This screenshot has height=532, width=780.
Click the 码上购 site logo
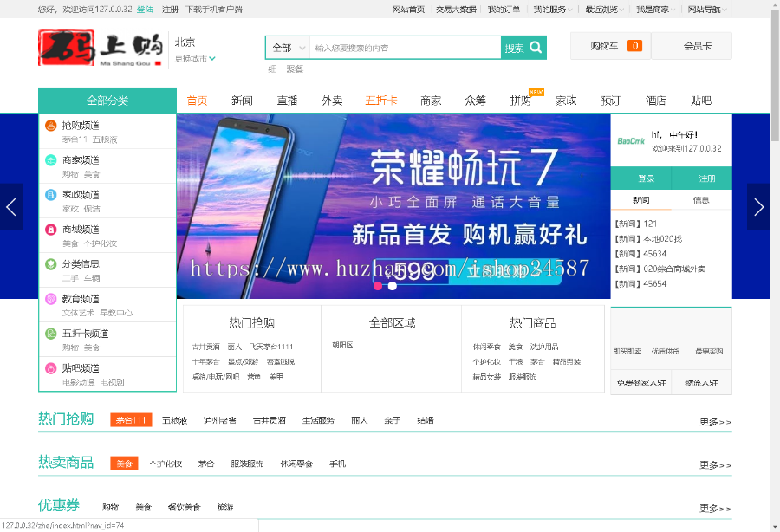(101, 49)
